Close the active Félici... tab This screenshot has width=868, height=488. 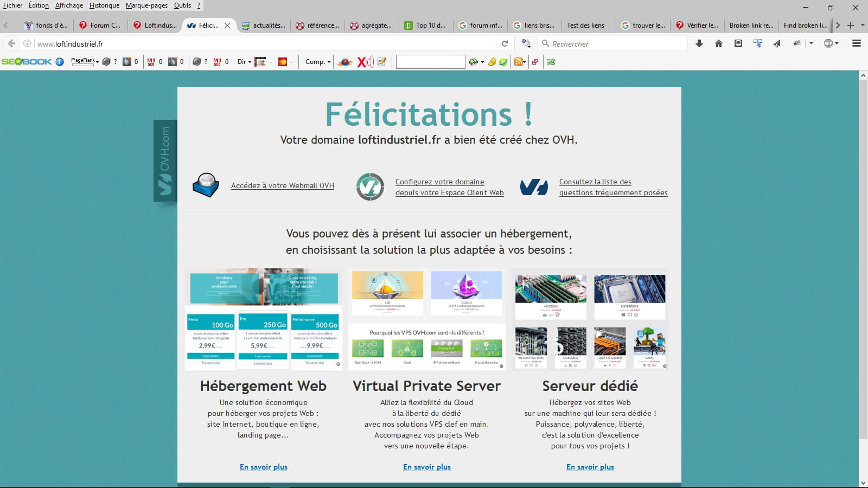pos(227,25)
